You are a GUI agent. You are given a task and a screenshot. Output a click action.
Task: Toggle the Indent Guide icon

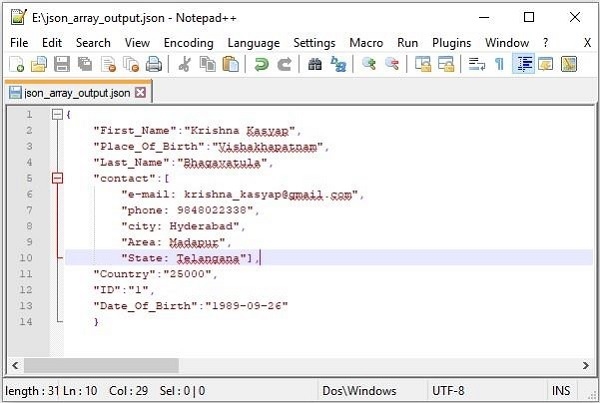[523, 64]
